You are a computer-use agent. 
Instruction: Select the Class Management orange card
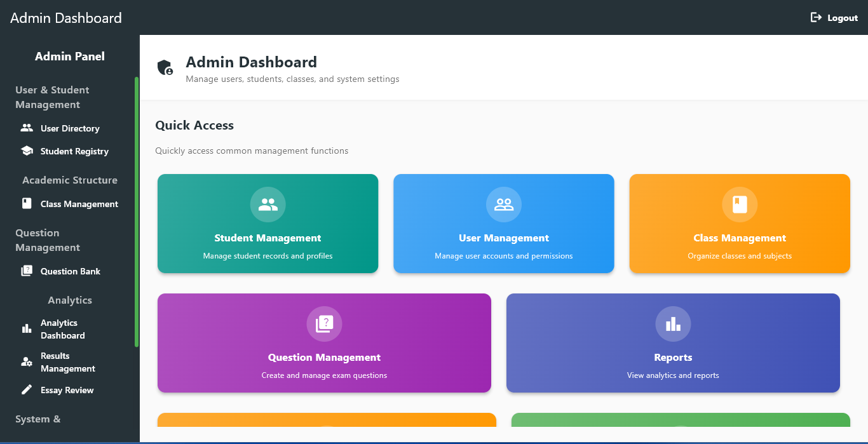click(x=739, y=224)
